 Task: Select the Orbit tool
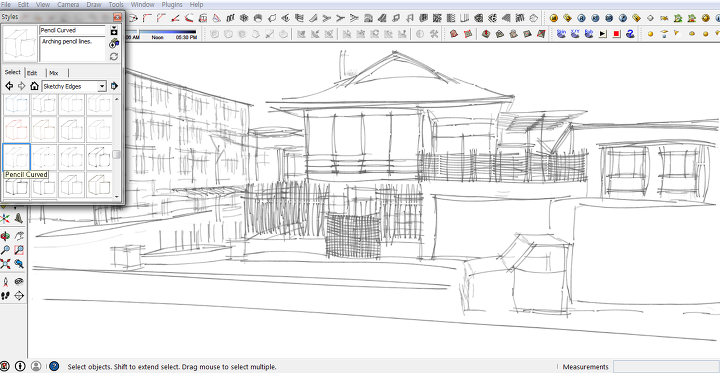point(5,236)
